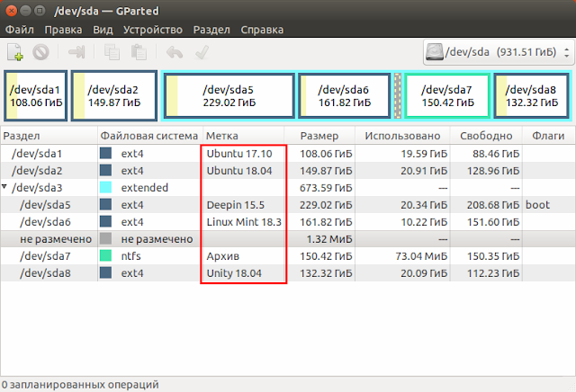Open the /dev/sda device selector
576x392 pixels.
pyautogui.click(x=499, y=52)
